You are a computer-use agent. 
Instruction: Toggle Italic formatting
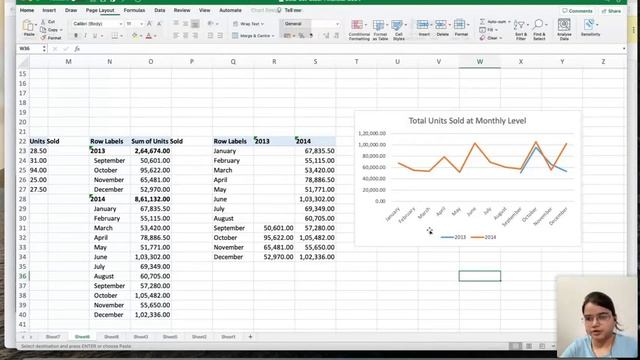[x=85, y=36]
